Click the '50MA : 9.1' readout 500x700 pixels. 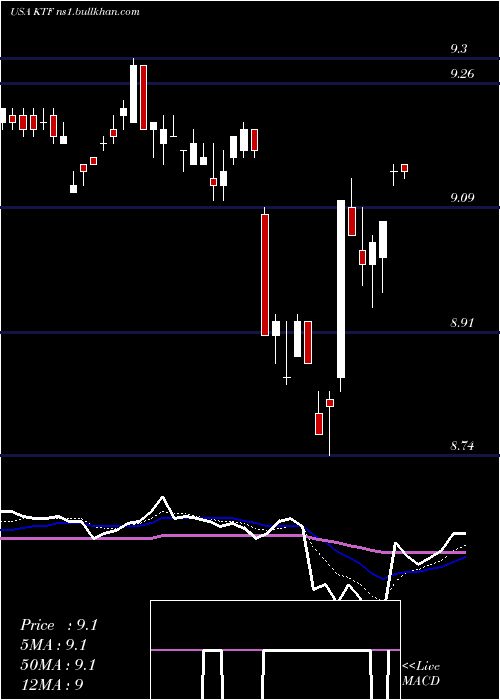click(58, 665)
